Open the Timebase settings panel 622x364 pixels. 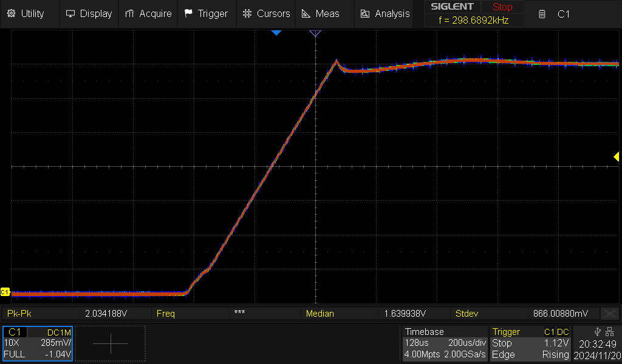445,343
